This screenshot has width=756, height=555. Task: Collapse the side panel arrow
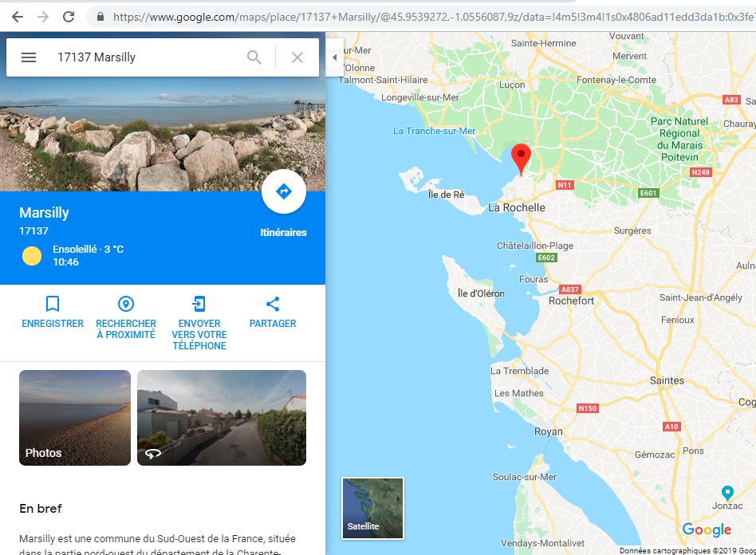pyautogui.click(x=335, y=57)
